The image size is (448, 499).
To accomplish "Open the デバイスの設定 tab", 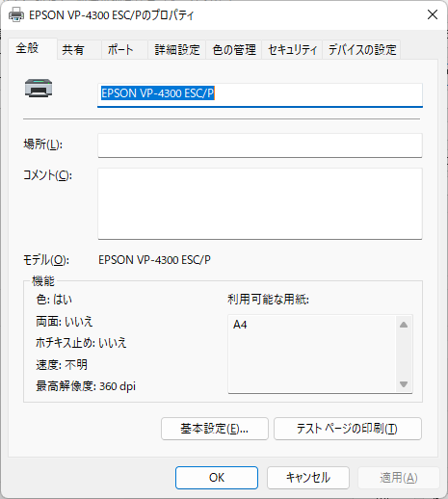I will pos(361,50).
